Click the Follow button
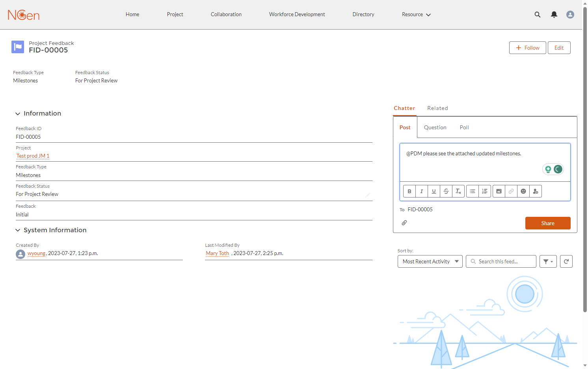 (x=528, y=48)
